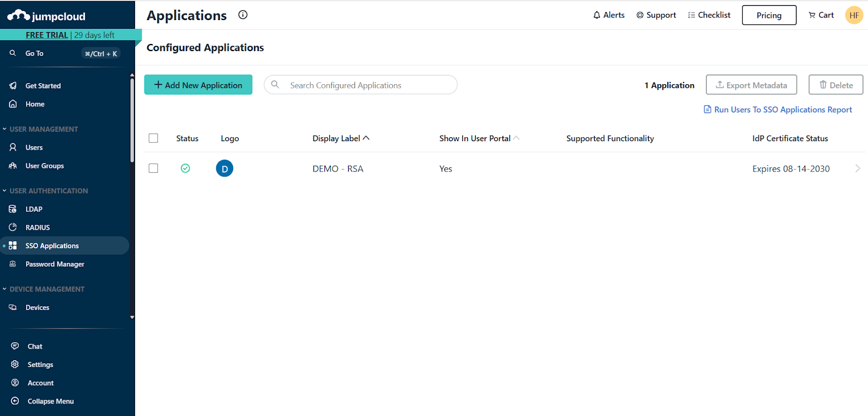Open the Applications info icon

(x=243, y=15)
